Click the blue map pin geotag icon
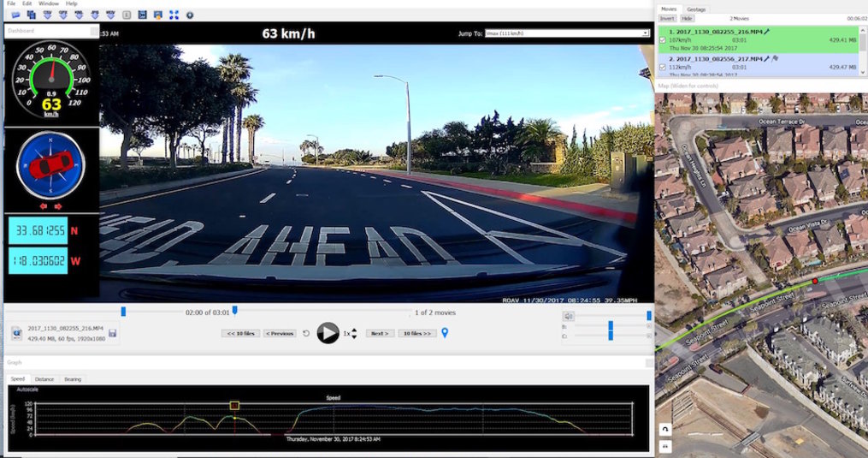The height and width of the screenshot is (458, 868). [x=445, y=333]
